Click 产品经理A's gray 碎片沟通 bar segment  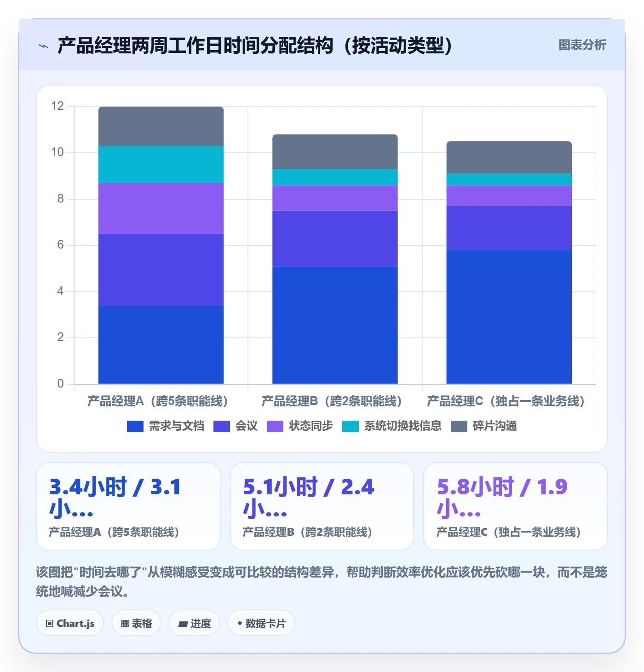click(x=161, y=127)
